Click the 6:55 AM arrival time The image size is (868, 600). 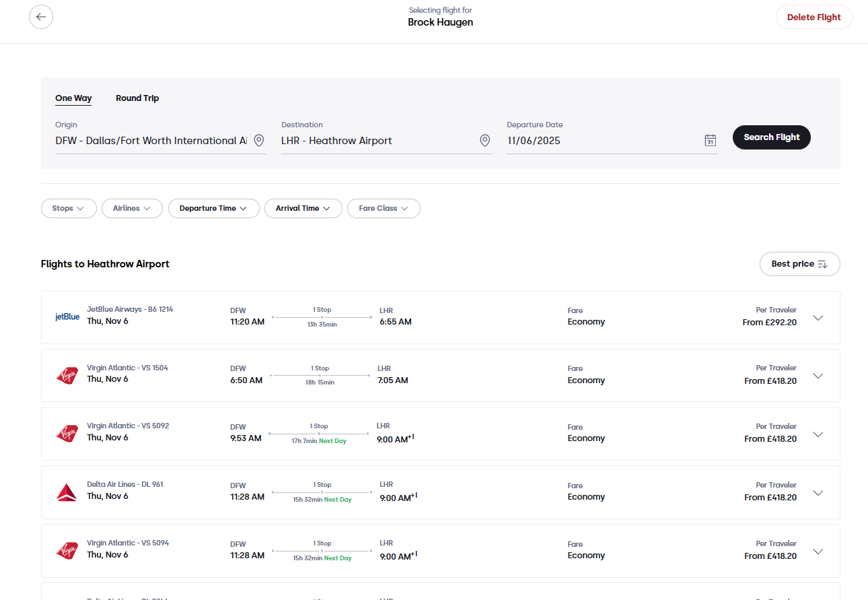click(396, 322)
